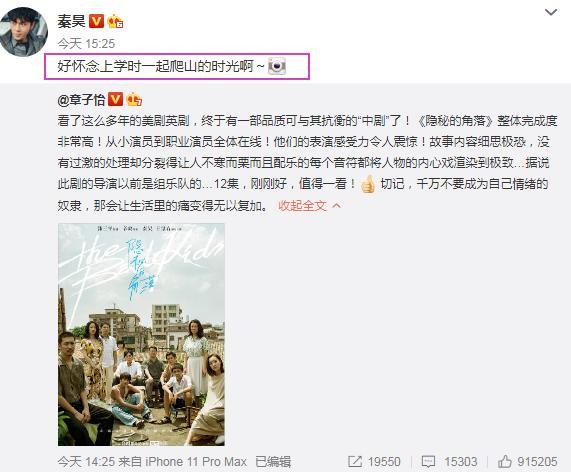Click 秦昊's membership crown badge icon
Image resolution: width=571 pixels, height=472 pixels.
(x=115, y=21)
